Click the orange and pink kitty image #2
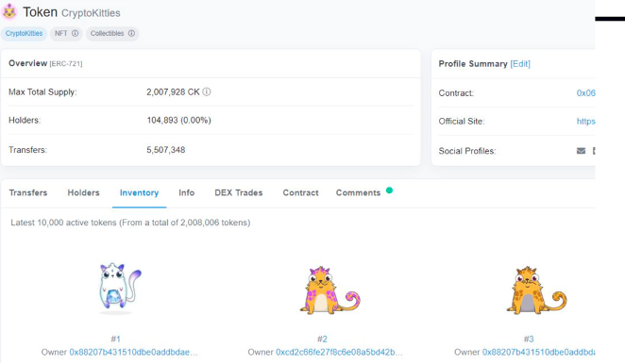625x364 pixels. (x=329, y=290)
